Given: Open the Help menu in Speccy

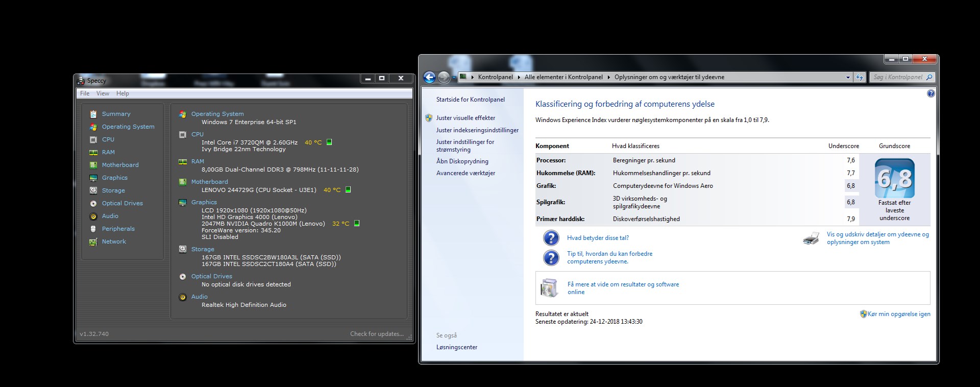Looking at the screenshot, I should (x=122, y=93).
